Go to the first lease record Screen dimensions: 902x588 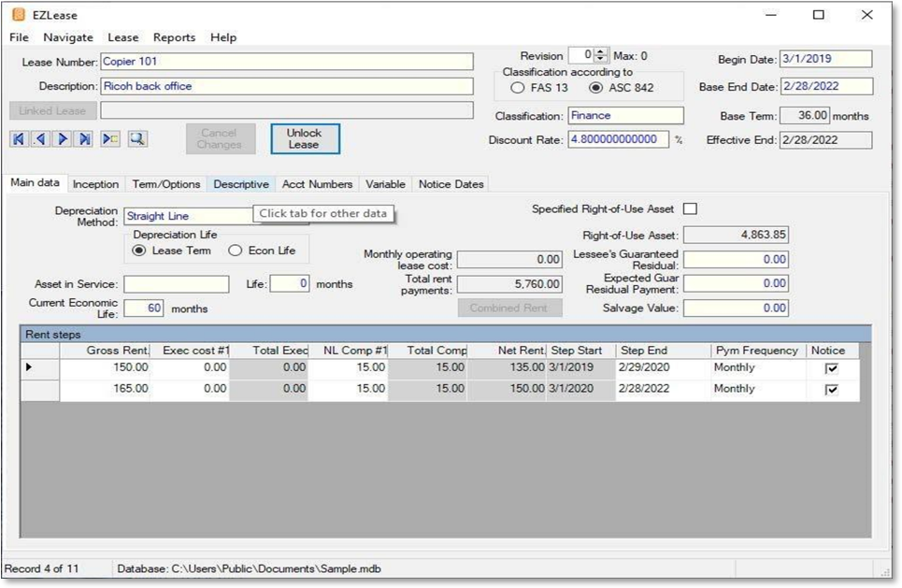click(19, 138)
